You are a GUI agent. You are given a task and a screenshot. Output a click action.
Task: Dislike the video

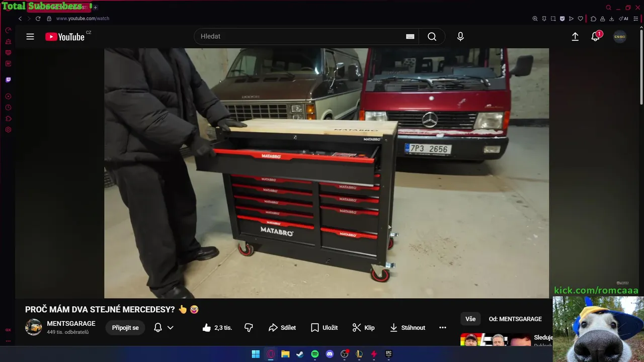[x=249, y=328]
